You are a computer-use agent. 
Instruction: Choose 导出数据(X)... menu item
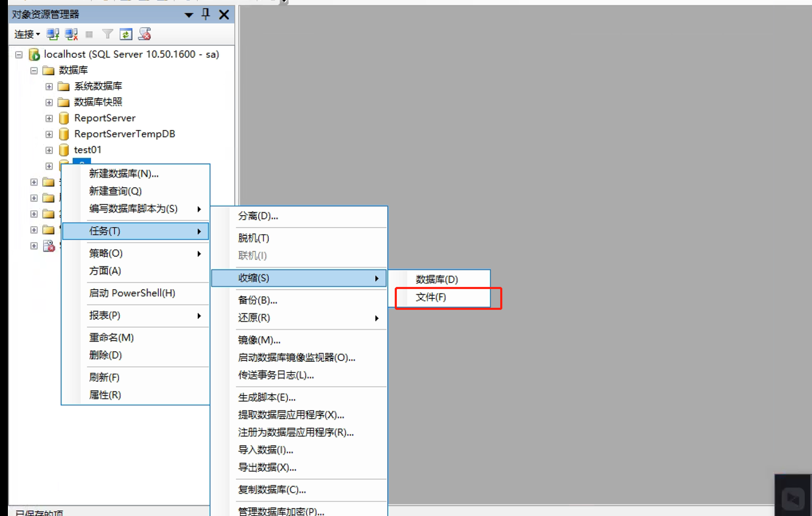pos(299,468)
